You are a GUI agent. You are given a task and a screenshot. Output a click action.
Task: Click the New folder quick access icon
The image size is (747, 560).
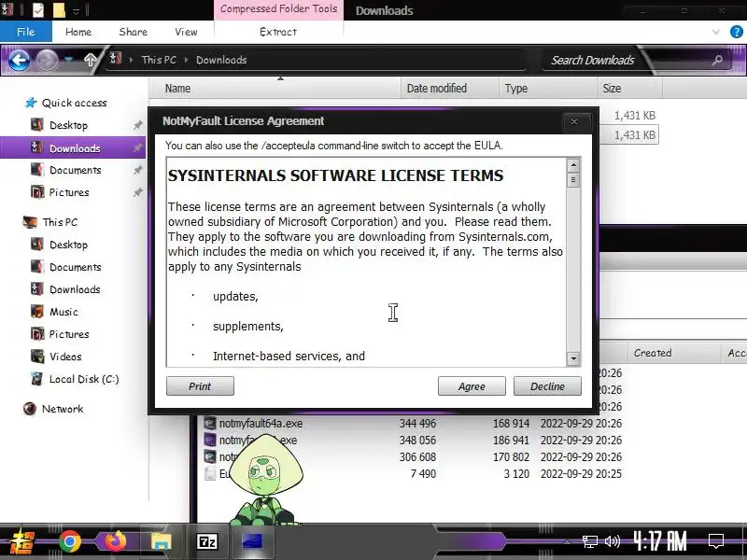tap(59, 10)
